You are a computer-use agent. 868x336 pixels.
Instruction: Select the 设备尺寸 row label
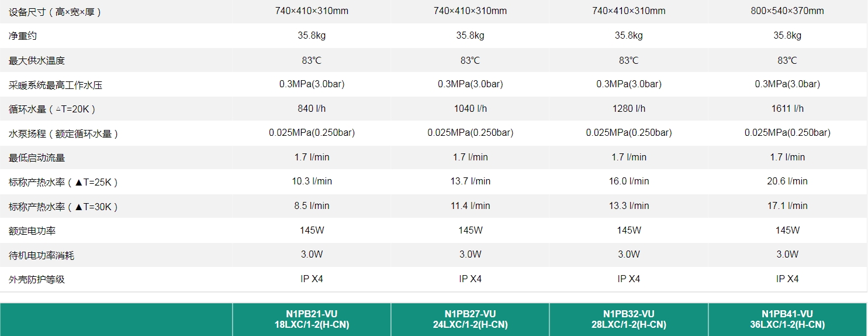pyautogui.click(x=55, y=12)
